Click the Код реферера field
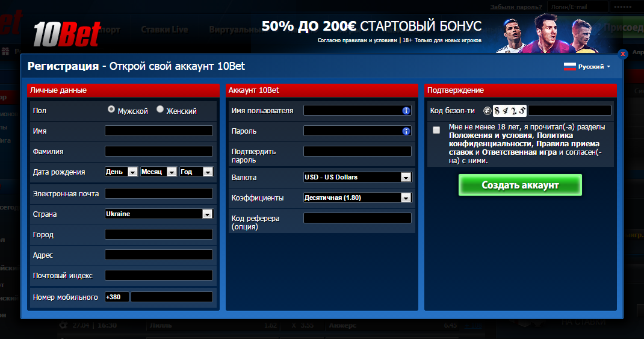 coord(358,218)
